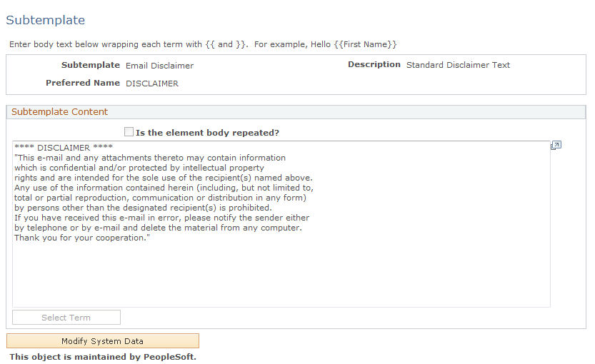Click the bold 'Description' field label

[374, 64]
